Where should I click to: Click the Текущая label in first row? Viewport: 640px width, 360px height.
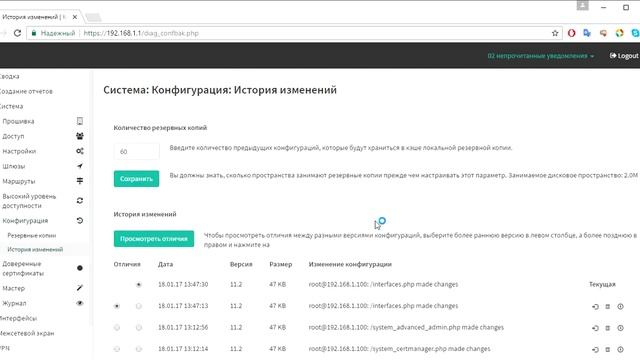coord(602,284)
